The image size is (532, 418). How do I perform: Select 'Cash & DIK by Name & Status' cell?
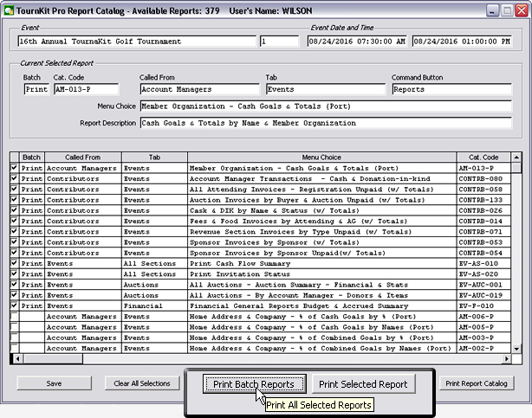(x=322, y=210)
